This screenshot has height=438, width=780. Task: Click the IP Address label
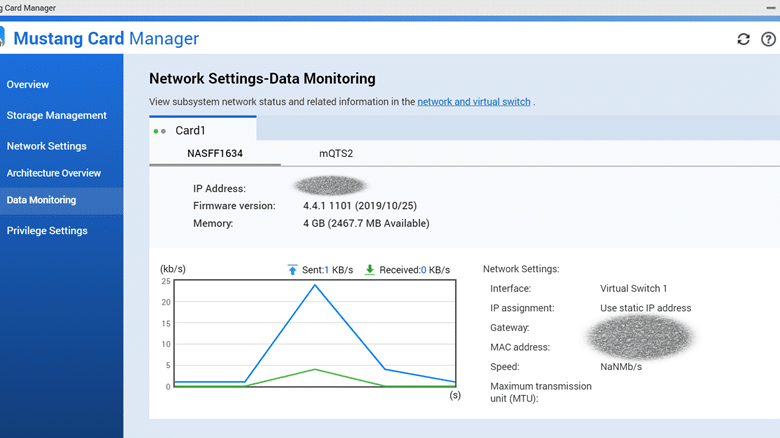[219, 189]
